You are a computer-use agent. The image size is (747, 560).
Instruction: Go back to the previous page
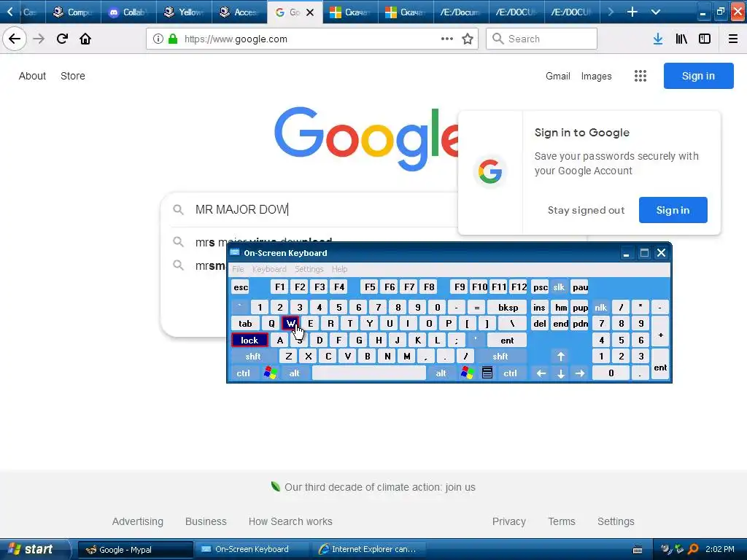(x=15, y=39)
